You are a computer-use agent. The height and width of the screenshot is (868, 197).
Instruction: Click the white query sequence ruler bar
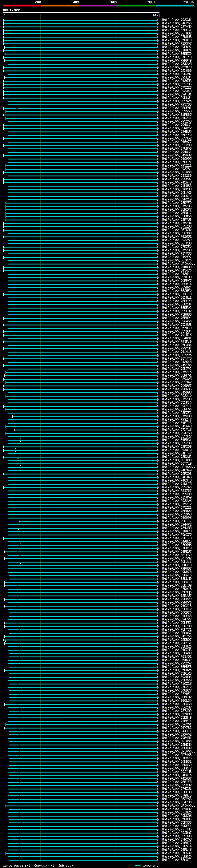point(81,13)
